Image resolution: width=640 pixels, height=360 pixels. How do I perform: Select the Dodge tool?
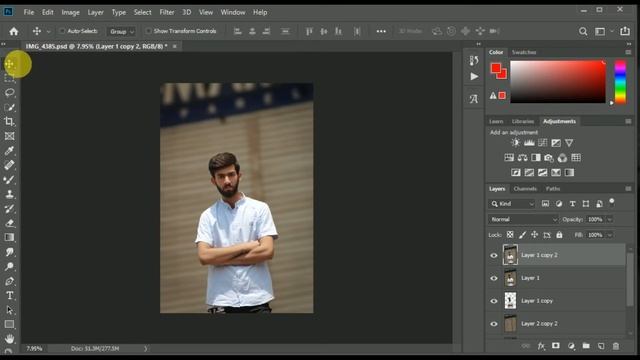pos(9,267)
